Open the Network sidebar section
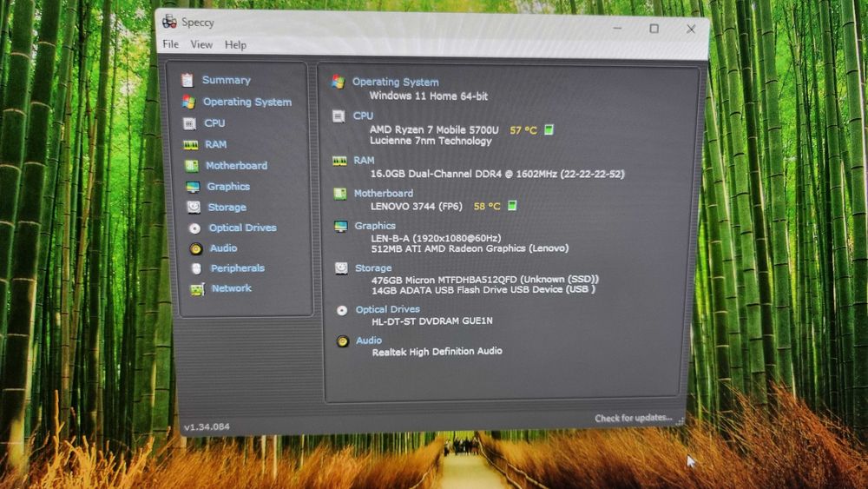The width and height of the screenshot is (868, 489). (232, 288)
